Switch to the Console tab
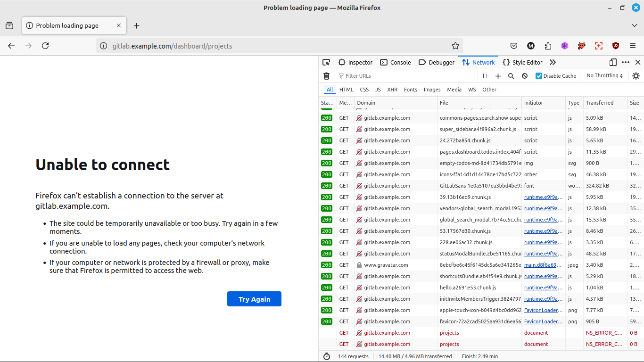Viewport: 644px width, 362px height. pyautogui.click(x=395, y=62)
